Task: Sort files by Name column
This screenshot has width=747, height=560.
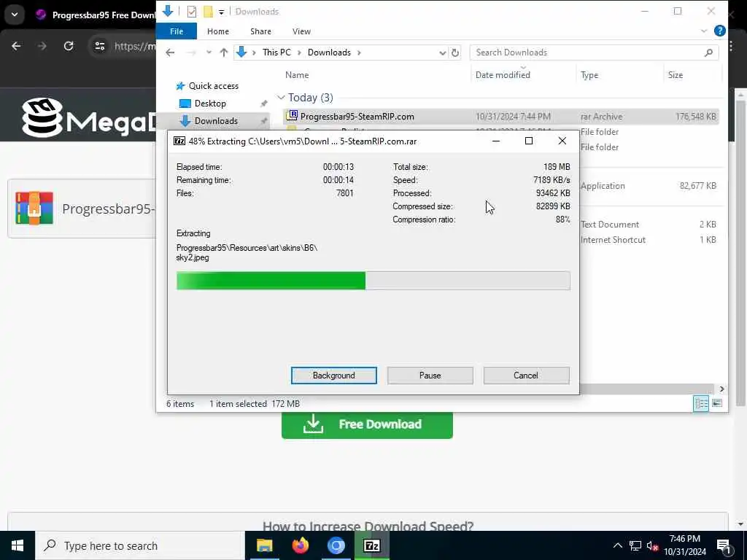Action: (297, 75)
